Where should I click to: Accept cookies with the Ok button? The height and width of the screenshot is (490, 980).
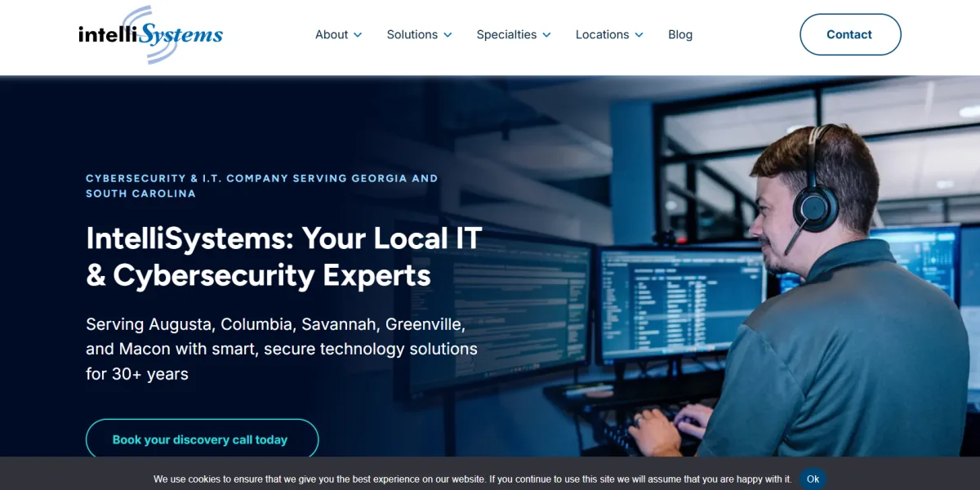pos(813,479)
